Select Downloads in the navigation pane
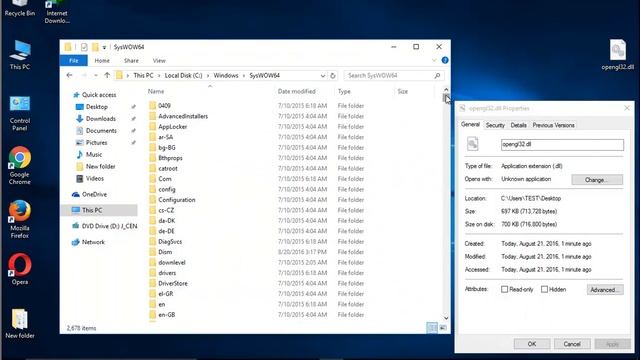 [100, 119]
